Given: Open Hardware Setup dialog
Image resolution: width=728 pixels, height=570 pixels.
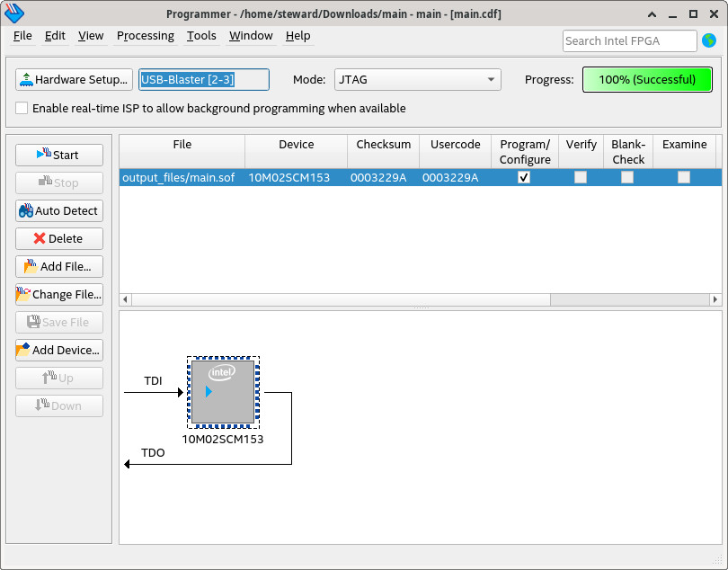Looking at the screenshot, I should (x=74, y=79).
